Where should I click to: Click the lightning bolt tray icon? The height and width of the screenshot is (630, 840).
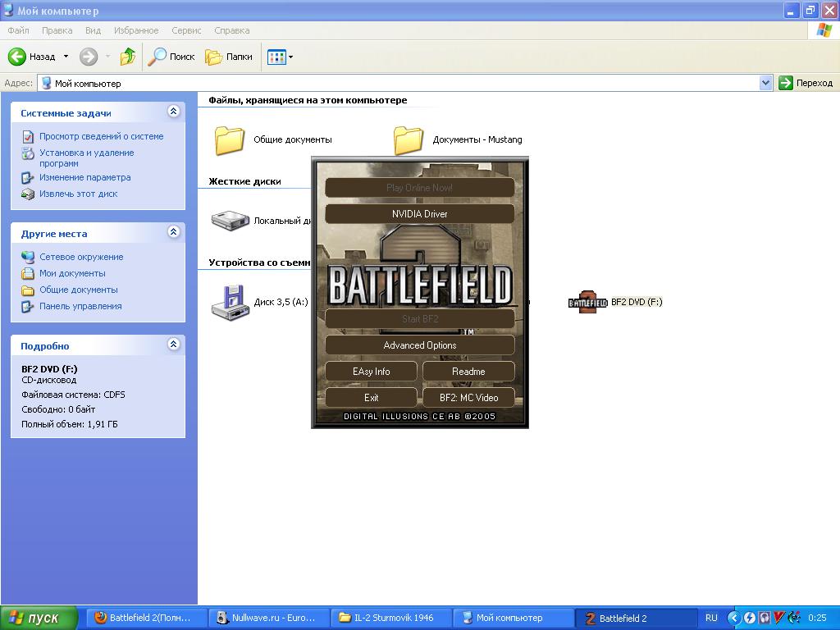(x=749, y=619)
